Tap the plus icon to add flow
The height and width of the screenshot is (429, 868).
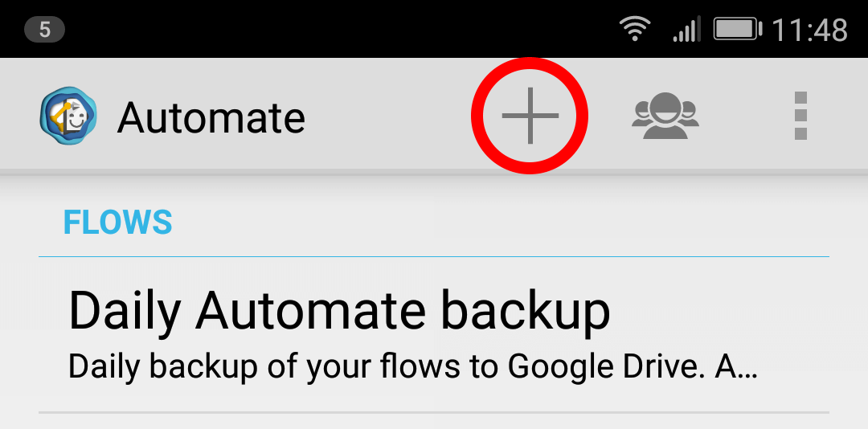pyautogui.click(x=530, y=116)
